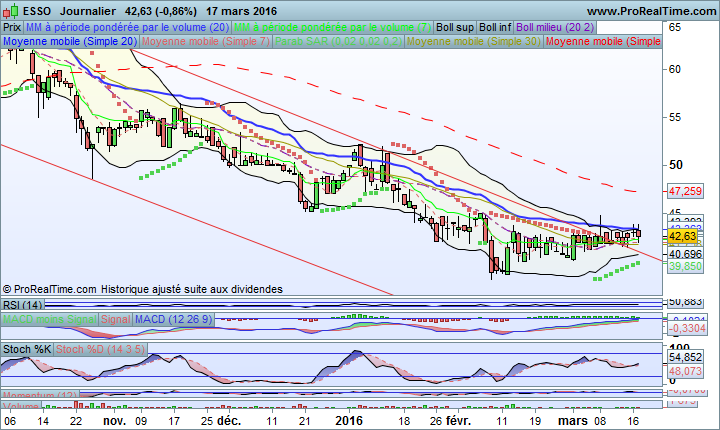Click the Boll milieu (20 2) label
The image size is (720, 430).
pos(555,27)
